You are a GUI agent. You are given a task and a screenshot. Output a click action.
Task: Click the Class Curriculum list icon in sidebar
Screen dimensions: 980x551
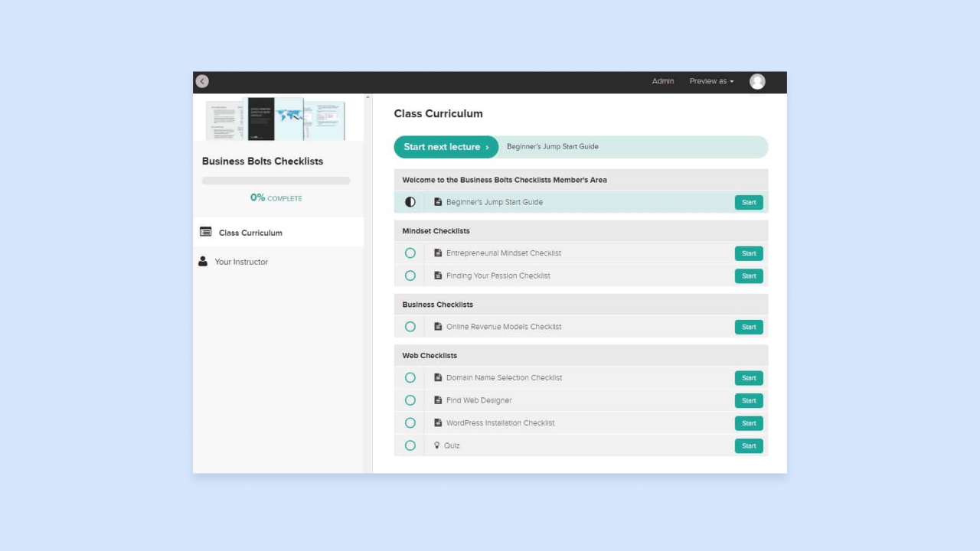[205, 232]
